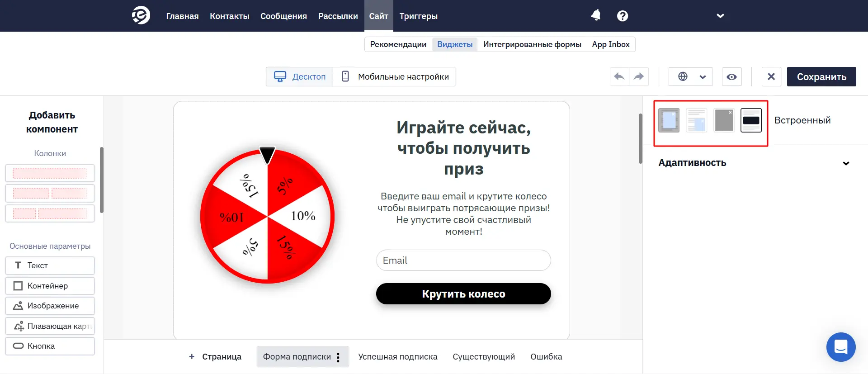Open the help question mark icon
868x374 pixels.
tap(623, 16)
